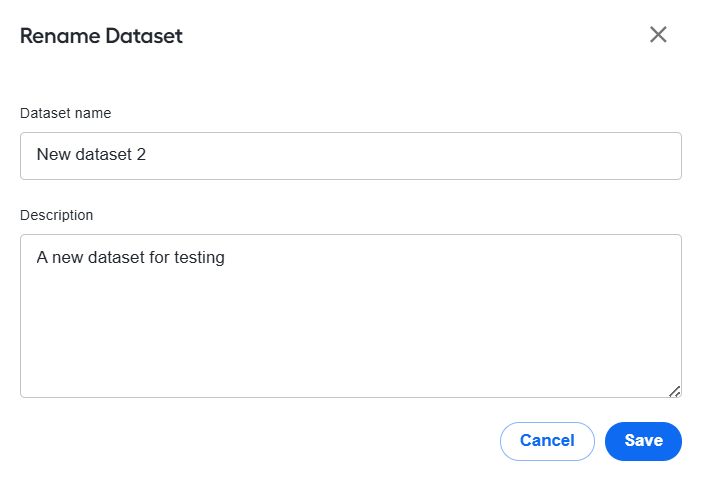The image size is (702, 483).
Task: Click the Save button
Action: (643, 441)
